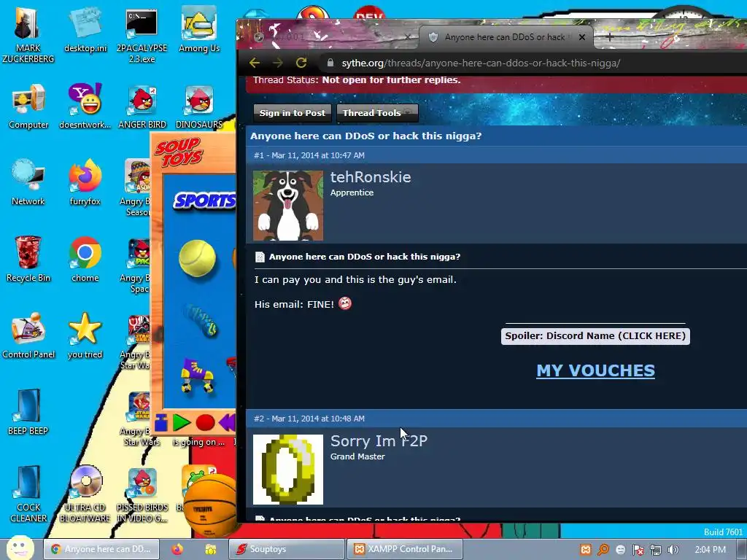This screenshot has width=747, height=560.
Task: Expand the Thread Tools dropdown
Action: tap(377, 113)
